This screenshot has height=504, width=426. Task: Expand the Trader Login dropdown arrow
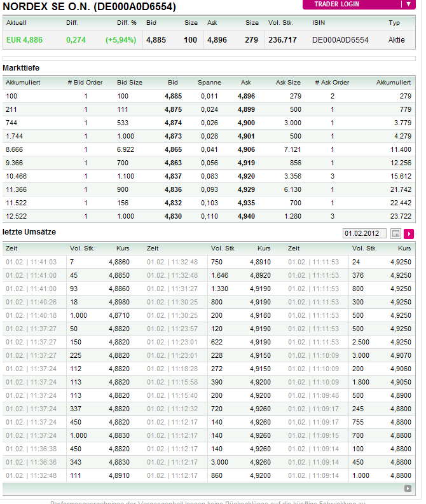pos(408,4)
